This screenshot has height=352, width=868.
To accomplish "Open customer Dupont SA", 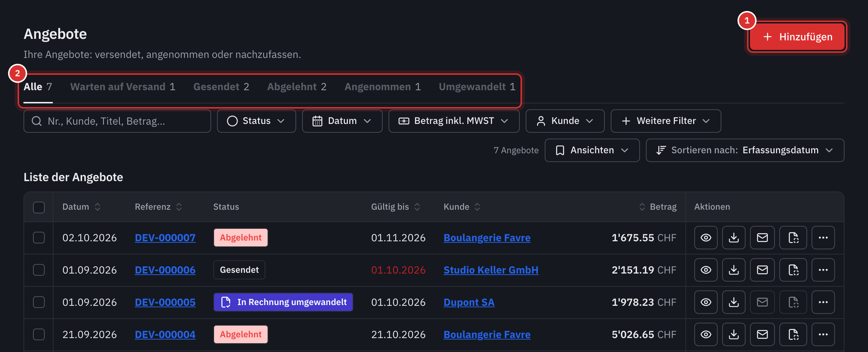I will 469,302.
